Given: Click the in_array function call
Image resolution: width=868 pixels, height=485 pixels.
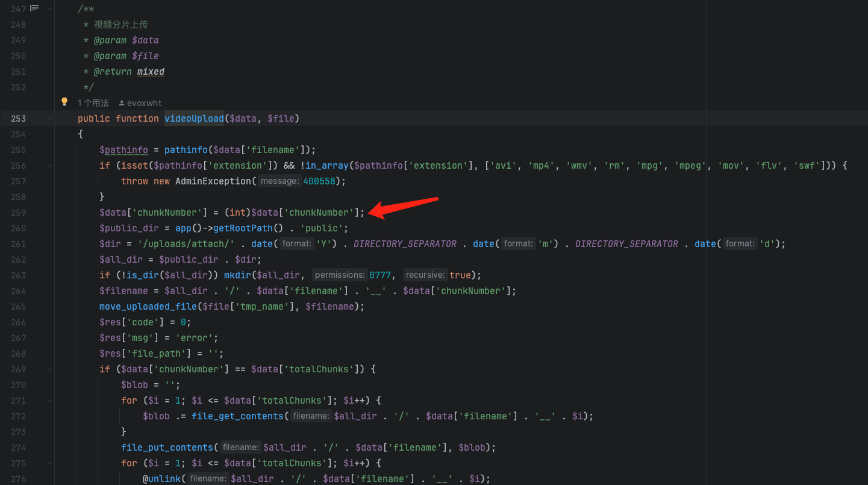Looking at the screenshot, I should (327, 166).
